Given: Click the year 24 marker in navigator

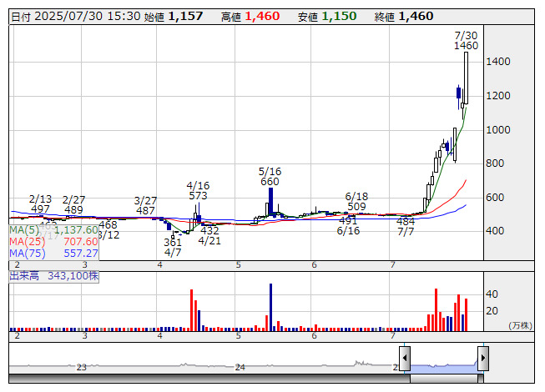Looking at the screenshot, I should [240, 367].
